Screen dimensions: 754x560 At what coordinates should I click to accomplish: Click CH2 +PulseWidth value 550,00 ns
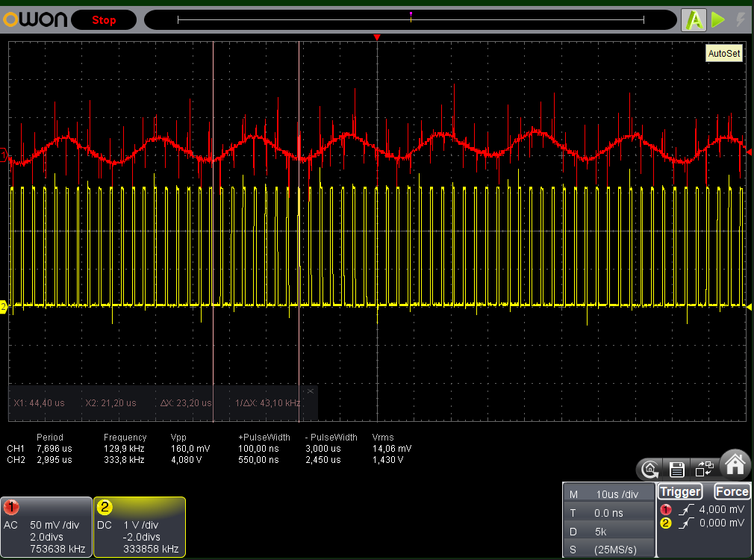[258, 460]
